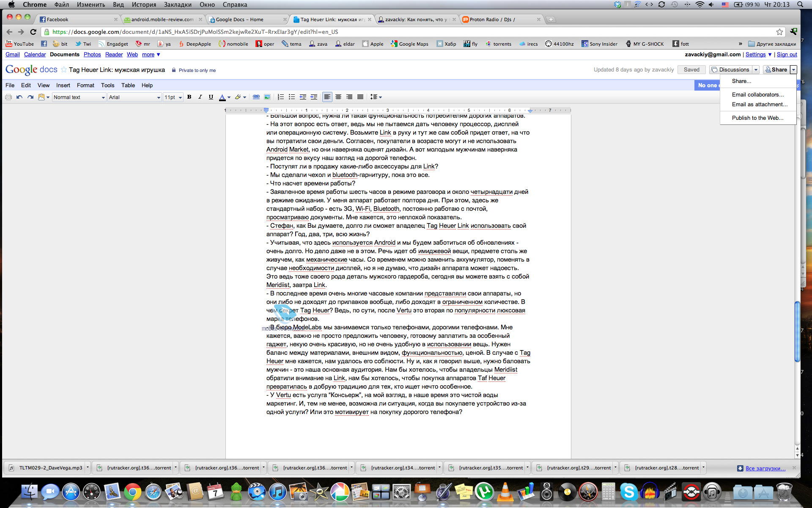This screenshot has width=812, height=508.
Task: Select Publish to the Web option
Action: [x=758, y=118]
